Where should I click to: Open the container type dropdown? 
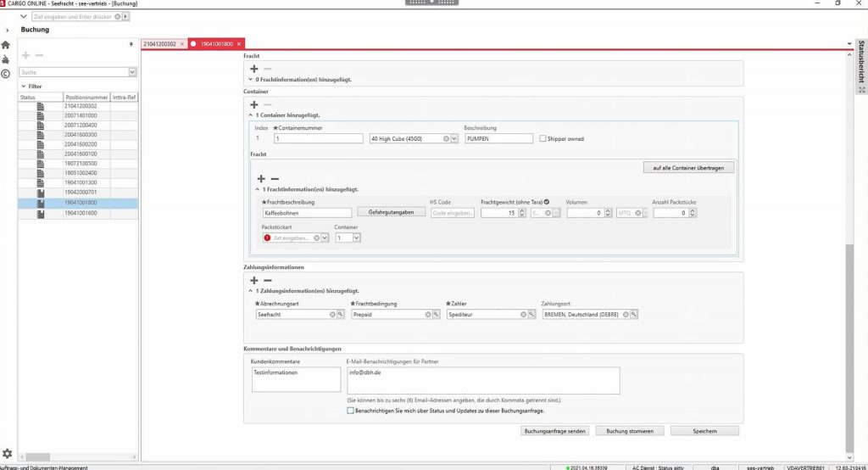pos(454,138)
